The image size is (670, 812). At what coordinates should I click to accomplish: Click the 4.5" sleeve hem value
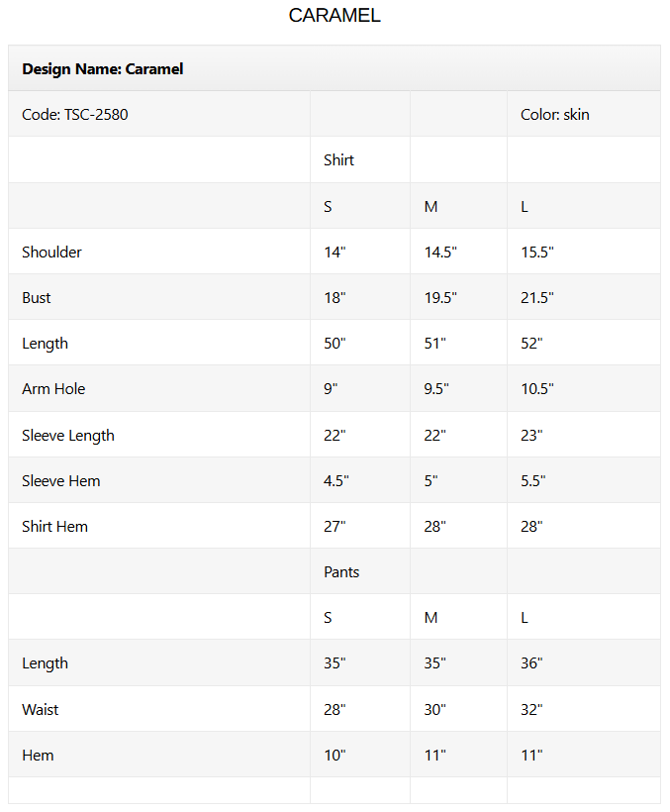tap(336, 481)
